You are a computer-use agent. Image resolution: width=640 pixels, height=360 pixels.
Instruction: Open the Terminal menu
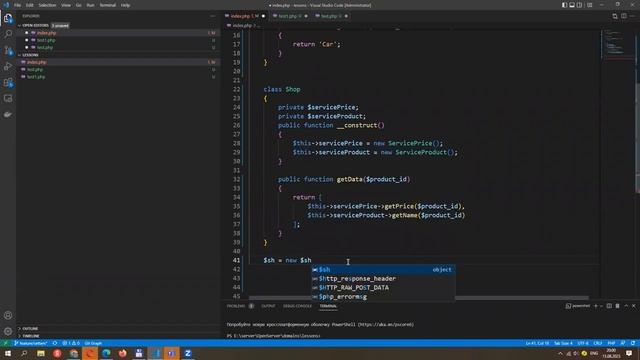pyautogui.click(x=108, y=5)
